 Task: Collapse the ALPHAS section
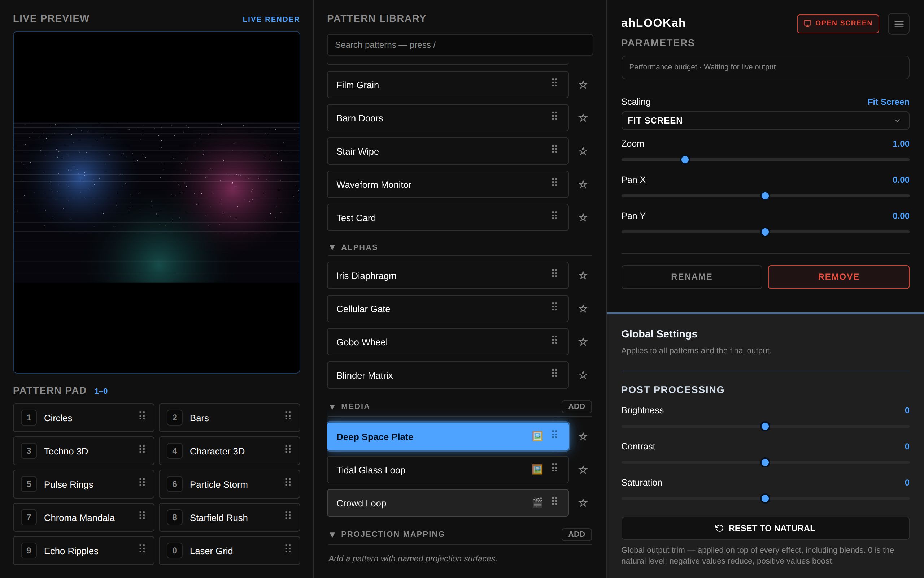click(332, 248)
